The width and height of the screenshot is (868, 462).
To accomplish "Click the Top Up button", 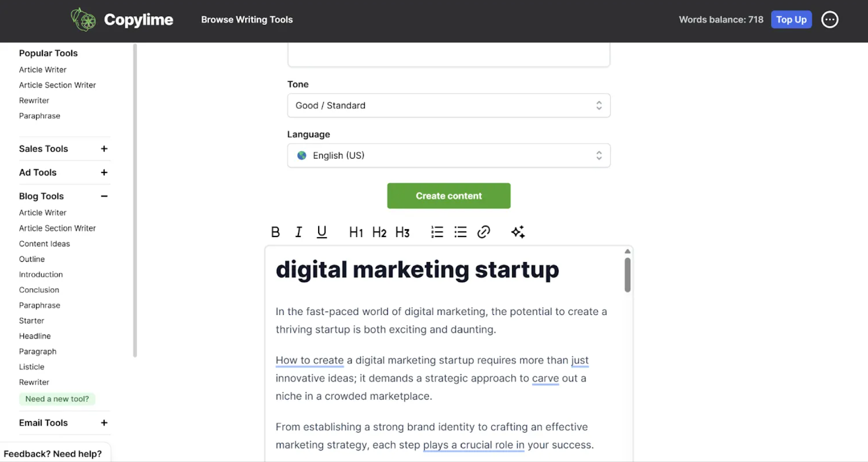I will (791, 20).
